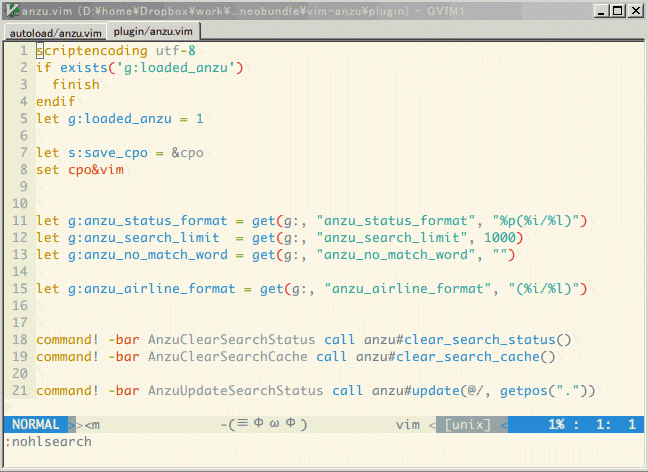
Task: Click 'g:loaded_anzu' on line 5
Action: pos(120,119)
